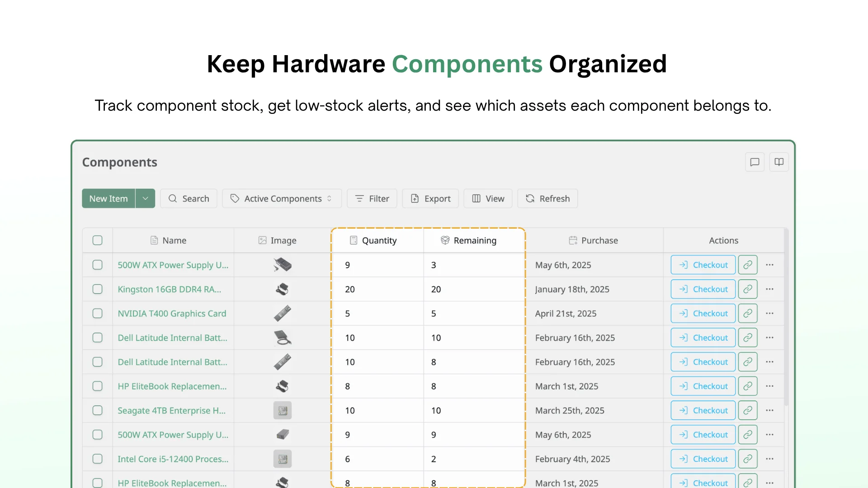
Task: Sort by the Remaining column header
Action: coord(469,240)
